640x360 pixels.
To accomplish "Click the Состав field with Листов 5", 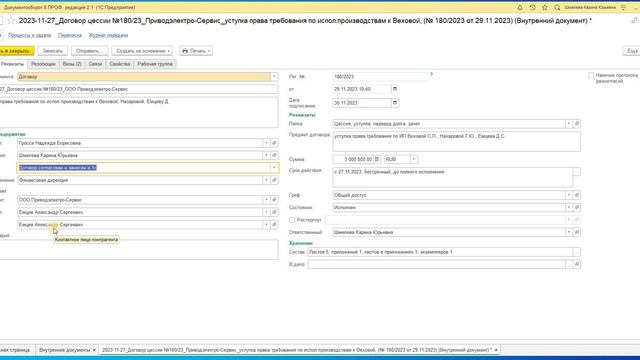I will pos(440,252).
